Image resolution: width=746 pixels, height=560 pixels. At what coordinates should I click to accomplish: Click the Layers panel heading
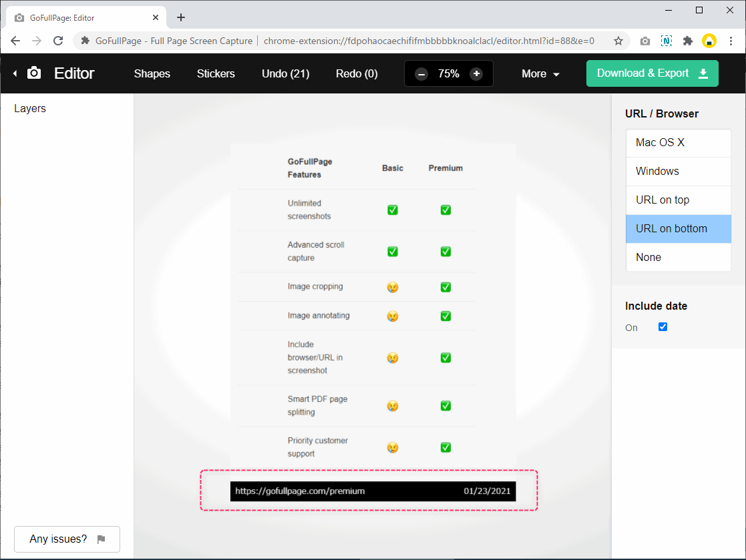tap(30, 108)
